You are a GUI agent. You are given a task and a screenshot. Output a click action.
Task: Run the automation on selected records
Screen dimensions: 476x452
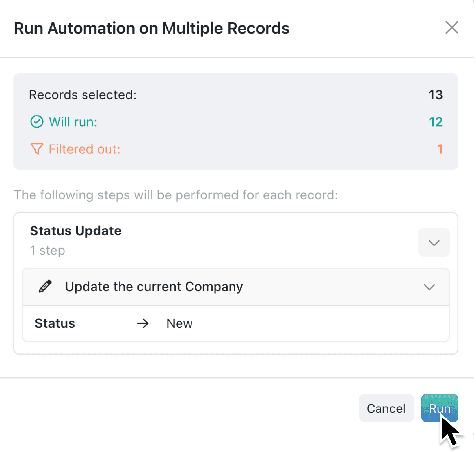point(440,408)
